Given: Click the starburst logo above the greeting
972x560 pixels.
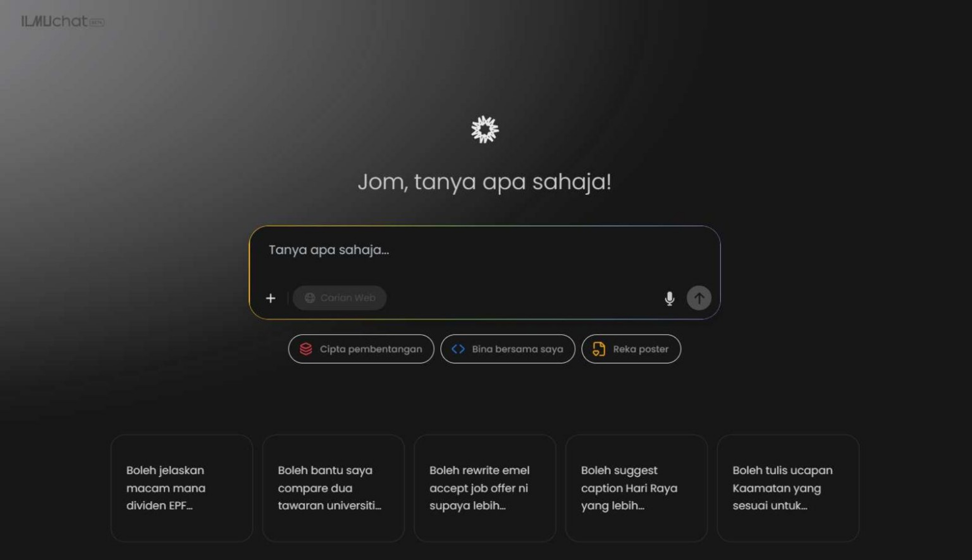Looking at the screenshot, I should (485, 130).
